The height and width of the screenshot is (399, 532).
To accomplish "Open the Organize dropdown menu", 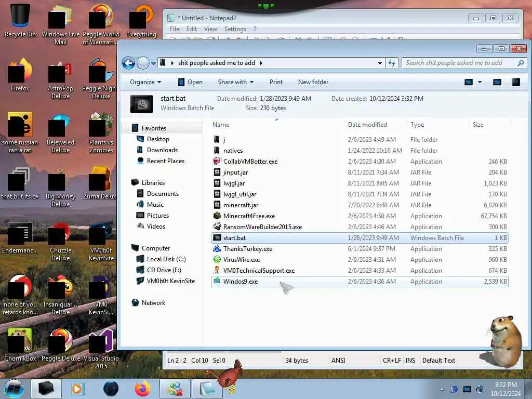I will pyautogui.click(x=145, y=82).
